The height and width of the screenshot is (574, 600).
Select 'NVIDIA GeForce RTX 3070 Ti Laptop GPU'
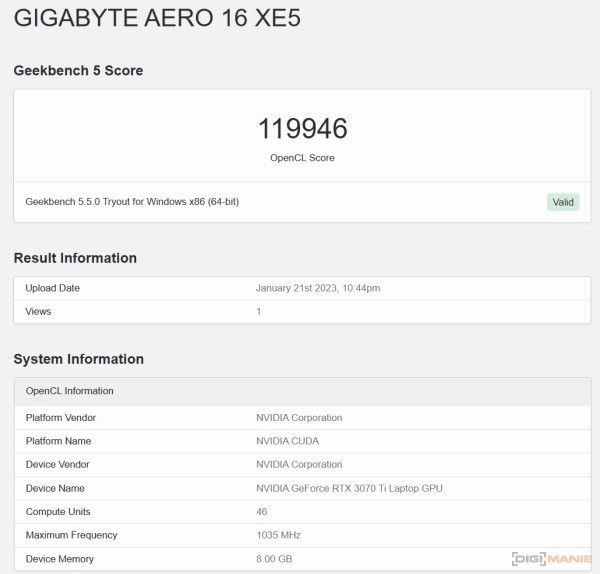pos(349,488)
